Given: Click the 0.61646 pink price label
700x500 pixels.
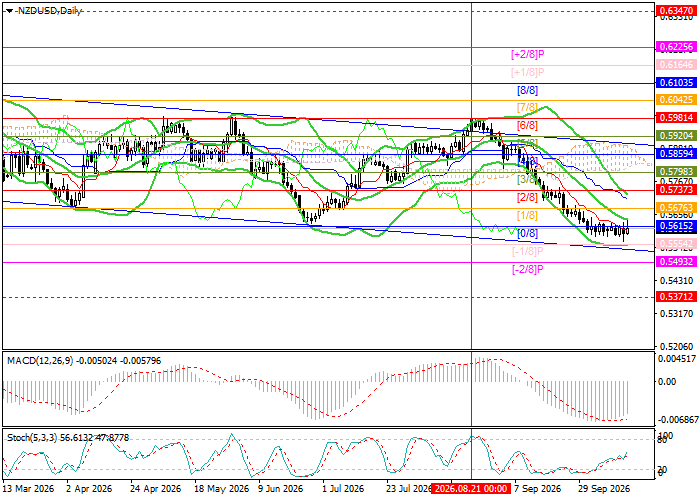Looking at the screenshot, I should point(676,65).
